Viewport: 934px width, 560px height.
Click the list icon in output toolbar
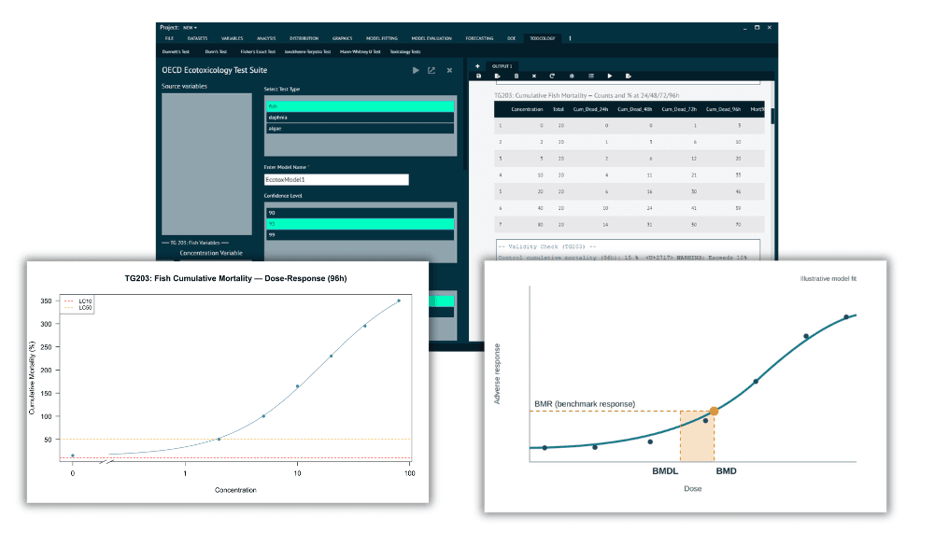point(591,77)
